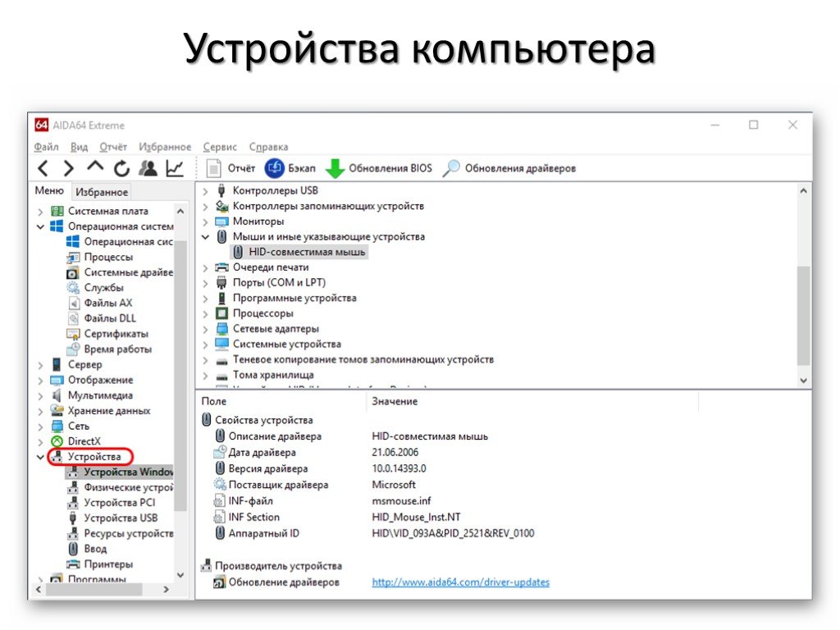
Task: Click Обновления драйверов toolbar button
Action: click(509, 168)
